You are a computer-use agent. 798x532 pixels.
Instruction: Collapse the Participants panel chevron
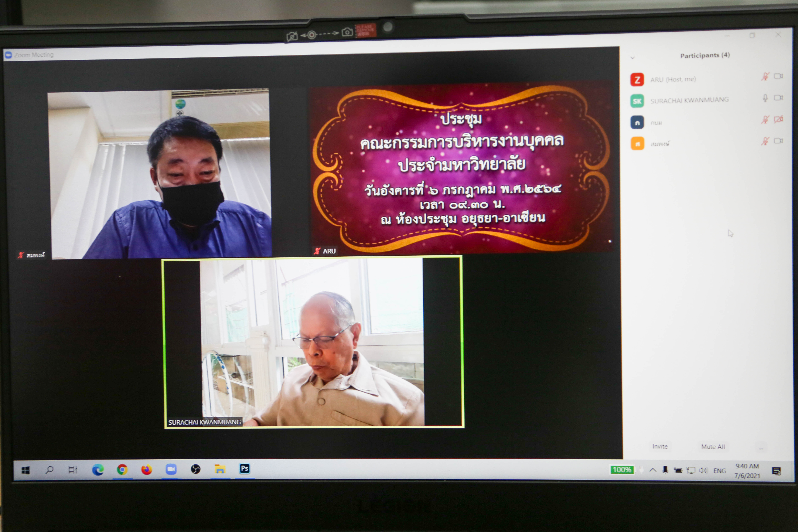pos(632,58)
